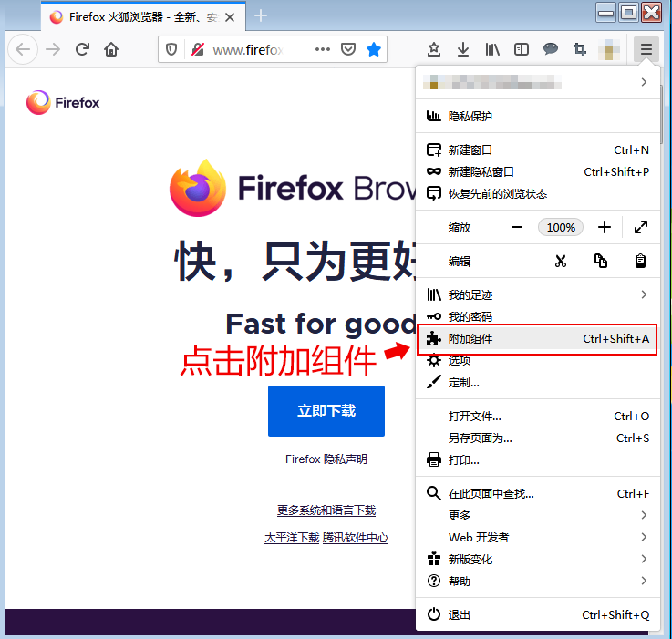Open 我的密码 menu item
Image resolution: width=672 pixels, height=639 pixels.
click(537, 316)
